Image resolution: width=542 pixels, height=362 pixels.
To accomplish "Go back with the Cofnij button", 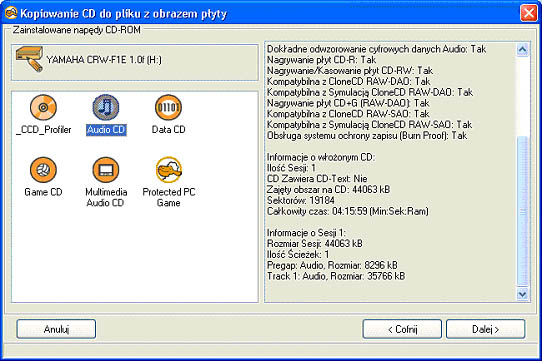I will pyautogui.click(x=402, y=329).
